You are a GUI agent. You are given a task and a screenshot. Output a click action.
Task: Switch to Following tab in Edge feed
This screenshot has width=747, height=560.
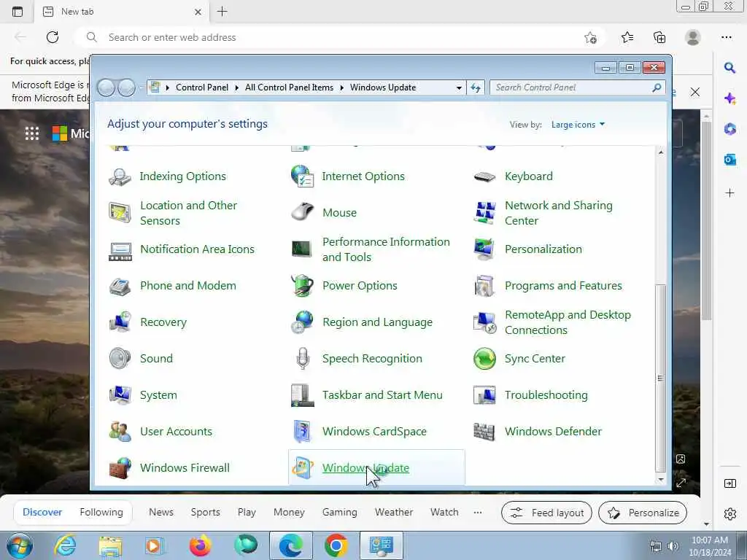tap(101, 513)
